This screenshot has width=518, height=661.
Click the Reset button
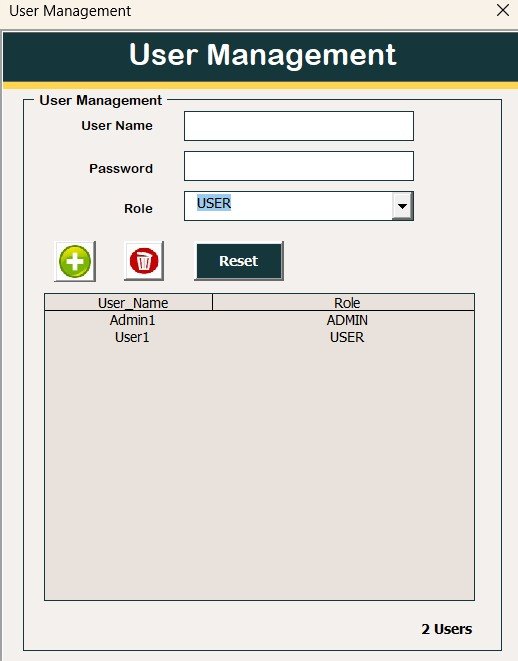click(x=239, y=261)
